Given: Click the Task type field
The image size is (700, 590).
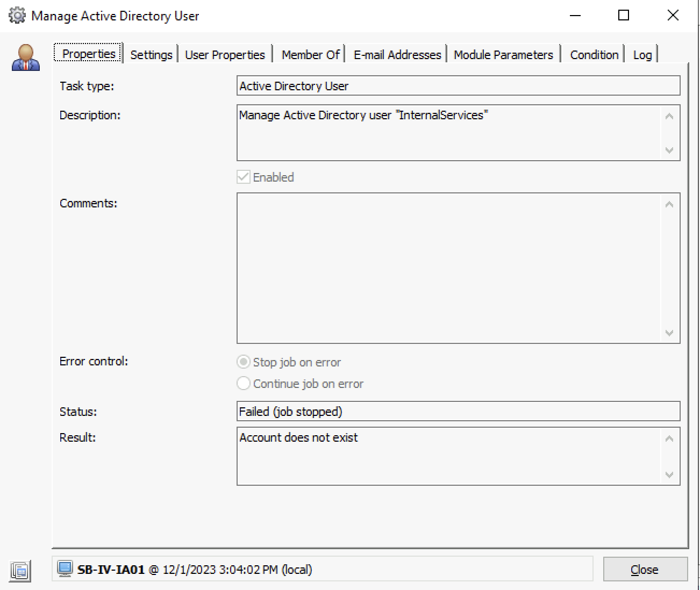Looking at the screenshot, I should [x=458, y=86].
